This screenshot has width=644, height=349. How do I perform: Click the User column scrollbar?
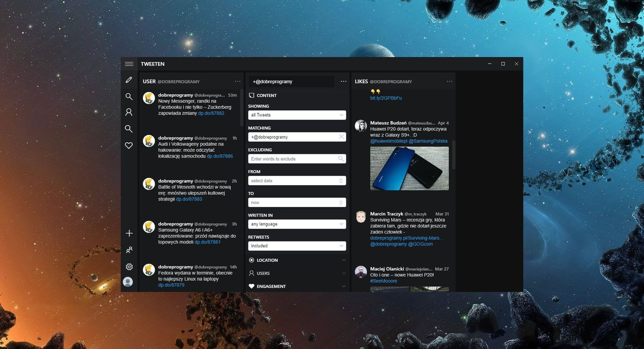click(x=241, y=107)
